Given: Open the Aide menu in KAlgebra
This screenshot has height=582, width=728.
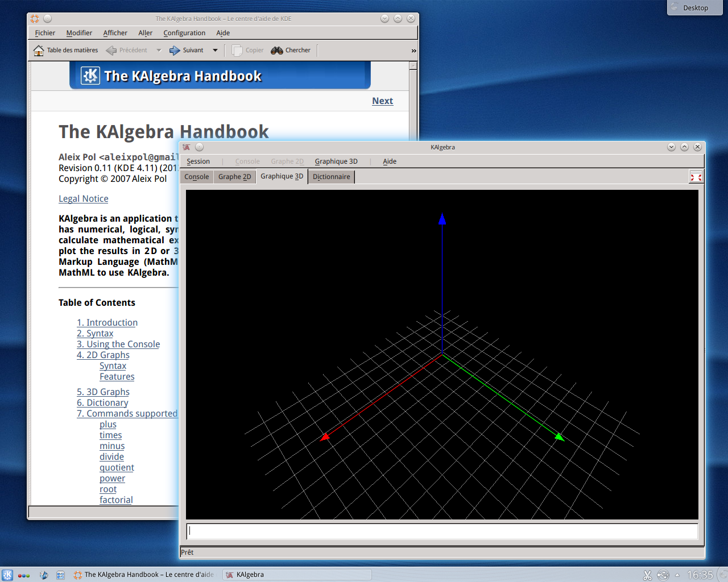Looking at the screenshot, I should pos(390,161).
